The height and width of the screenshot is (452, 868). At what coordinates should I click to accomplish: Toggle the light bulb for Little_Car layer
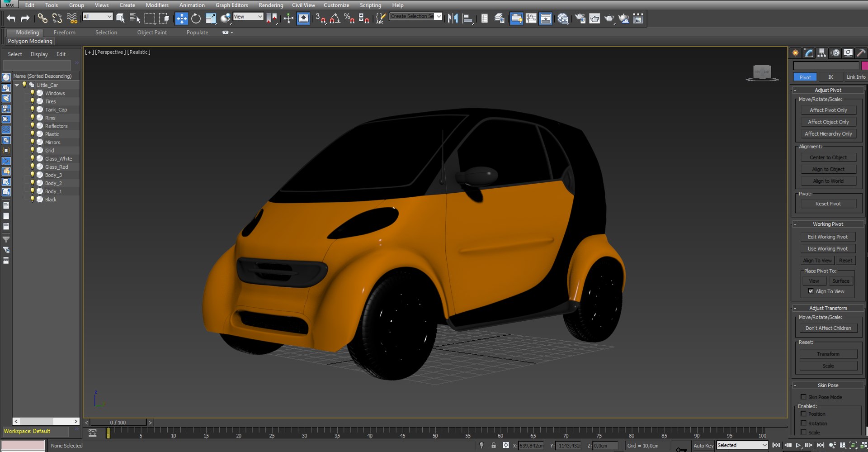(24, 85)
